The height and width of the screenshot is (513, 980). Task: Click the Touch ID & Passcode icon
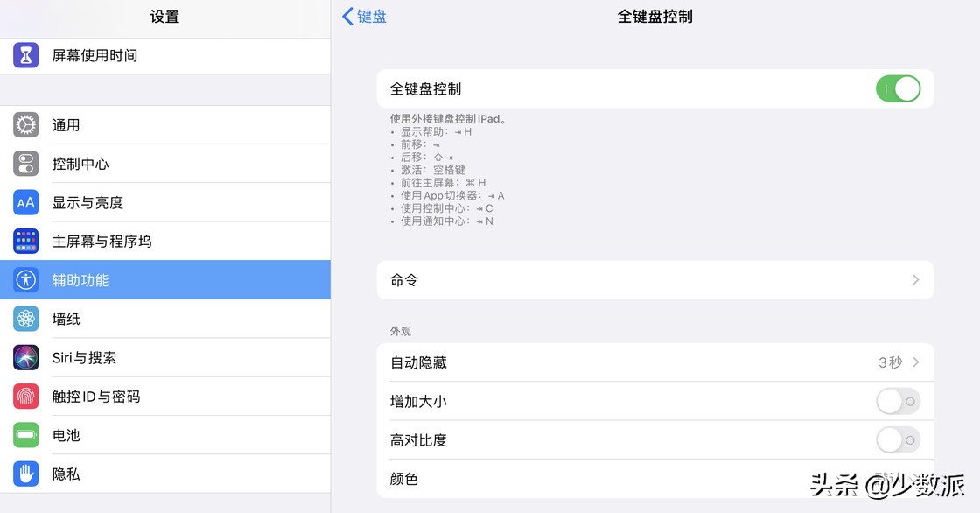coord(25,396)
